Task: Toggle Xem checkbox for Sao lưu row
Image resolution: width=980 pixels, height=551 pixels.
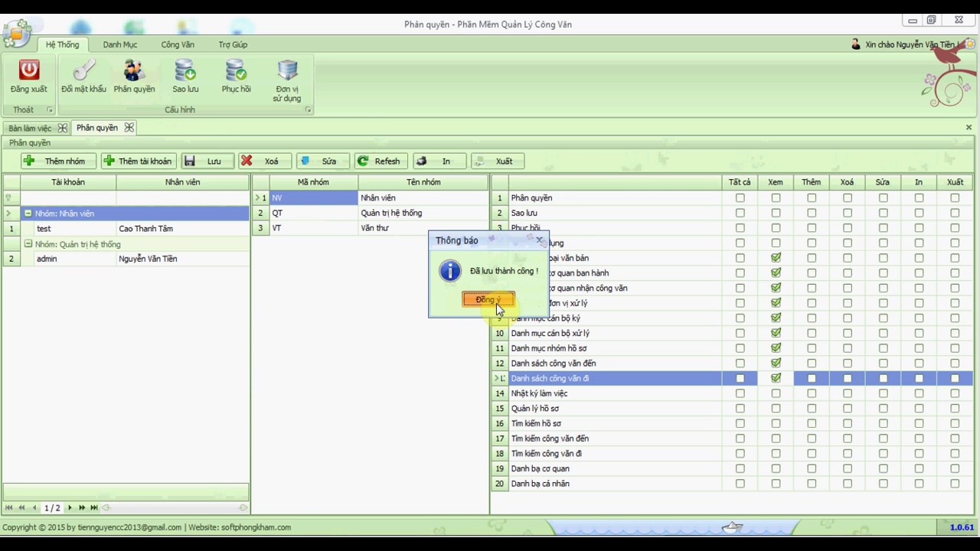Action: pos(776,213)
